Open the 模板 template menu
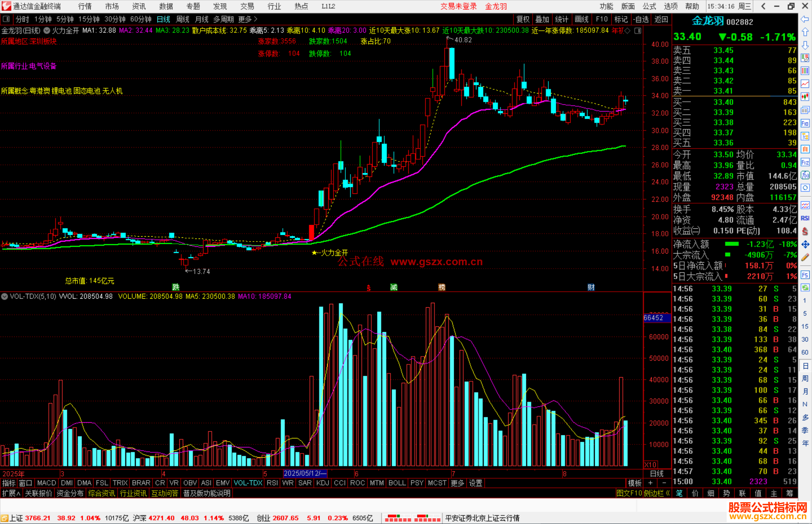 [x=635, y=483]
